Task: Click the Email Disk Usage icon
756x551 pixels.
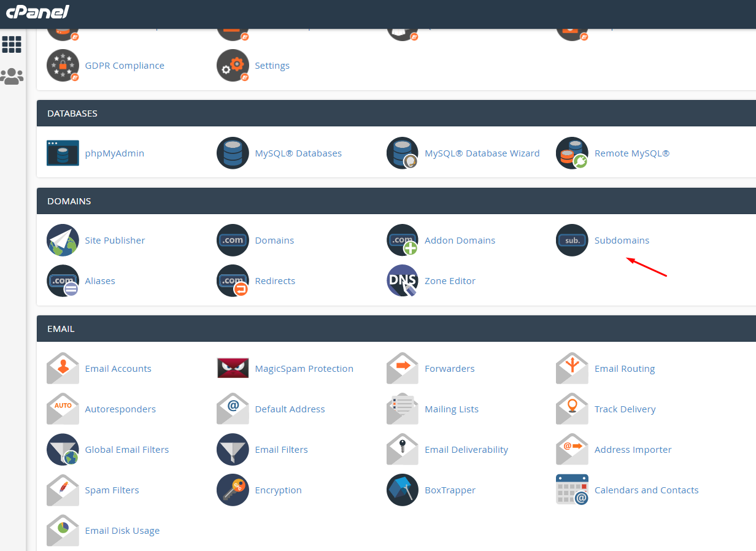Action: [63, 530]
